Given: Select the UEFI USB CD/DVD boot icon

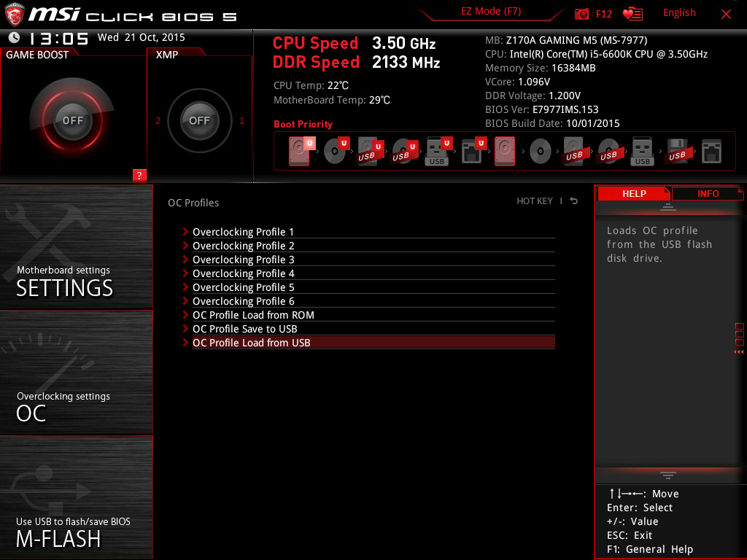Looking at the screenshot, I should 405,151.
